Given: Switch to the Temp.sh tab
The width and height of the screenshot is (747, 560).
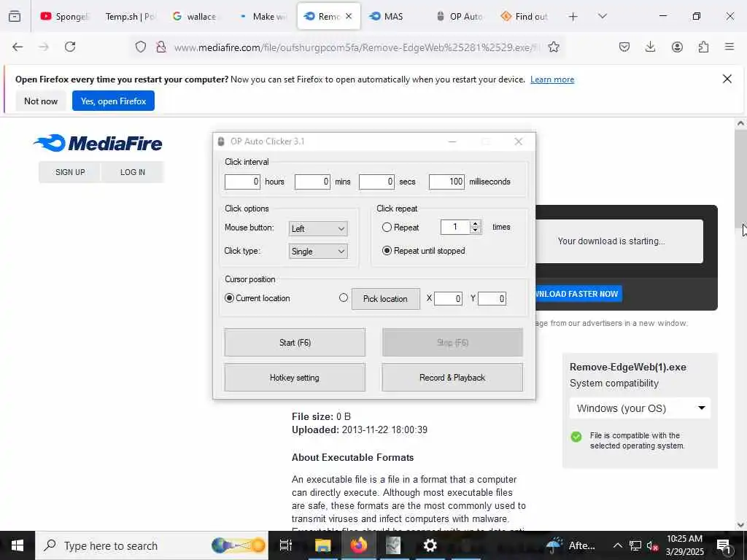Looking at the screenshot, I should 130,17.
